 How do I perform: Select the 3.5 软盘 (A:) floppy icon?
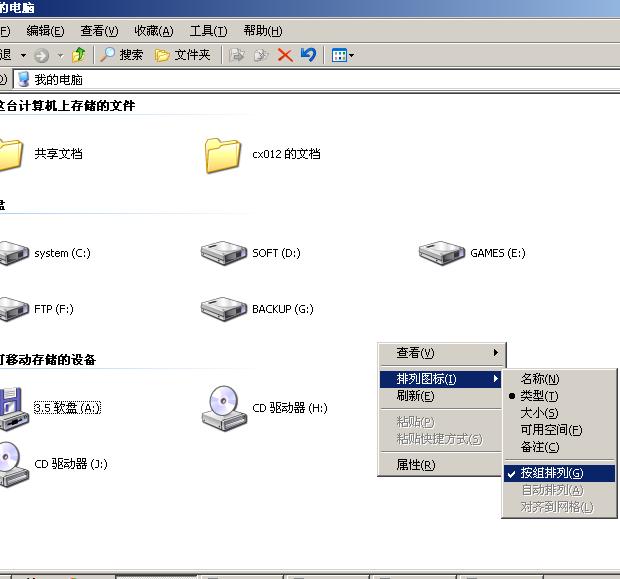pos(15,409)
